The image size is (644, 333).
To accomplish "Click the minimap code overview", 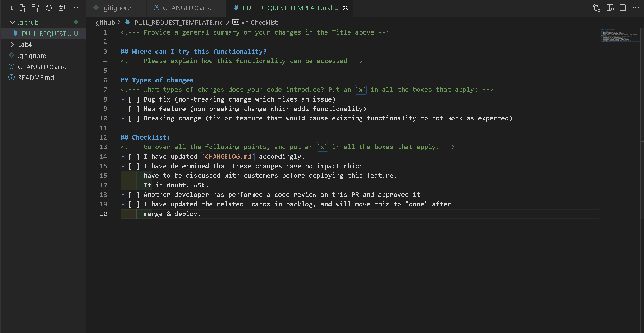I will (619, 34).
